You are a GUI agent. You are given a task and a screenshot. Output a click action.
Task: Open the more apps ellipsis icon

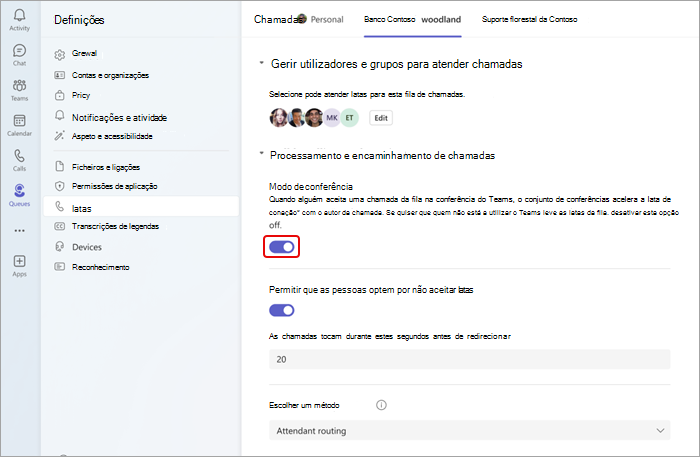pyautogui.click(x=19, y=231)
